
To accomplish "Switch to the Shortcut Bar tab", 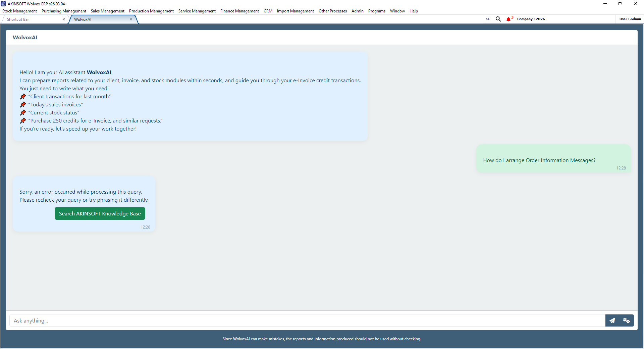I will point(18,19).
